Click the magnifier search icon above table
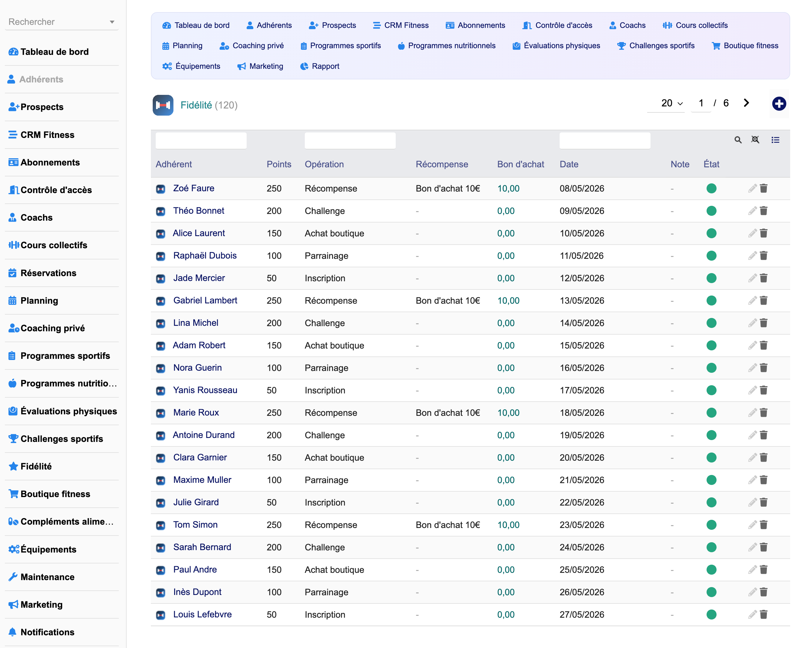This screenshot has height=648, width=812. (x=738, y=140)
